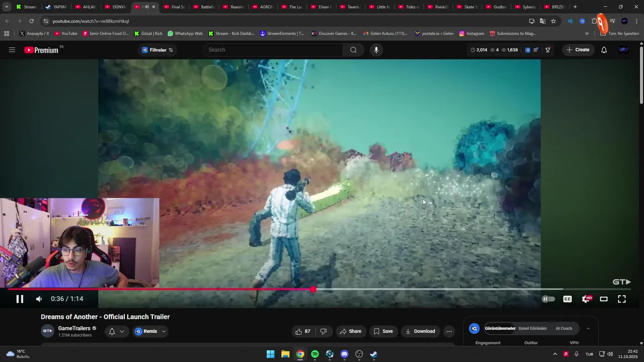
Task: Click the 2,014 views stat
Action: tap(479, 50)
